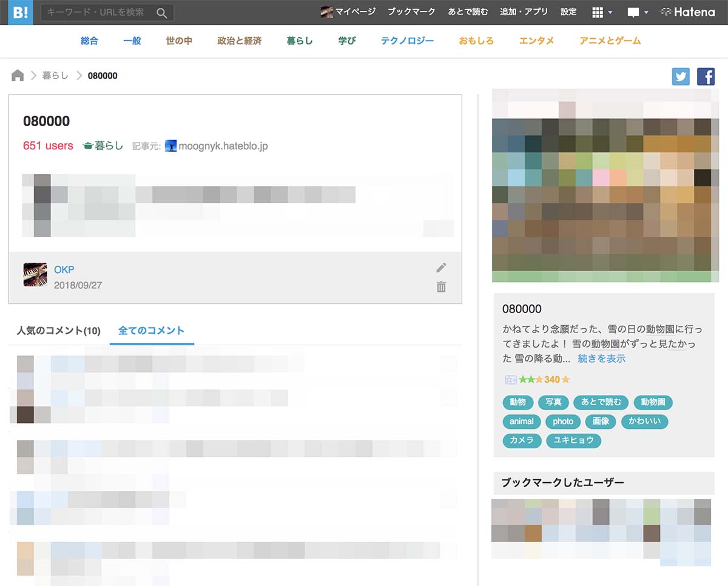Viewport: 728px width, 586px height.
Task: Select the かわいい tag
Action: 645,421
